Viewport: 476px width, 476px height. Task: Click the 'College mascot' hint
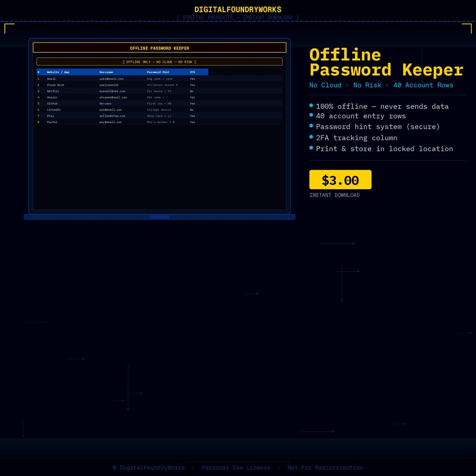(159, 110)
